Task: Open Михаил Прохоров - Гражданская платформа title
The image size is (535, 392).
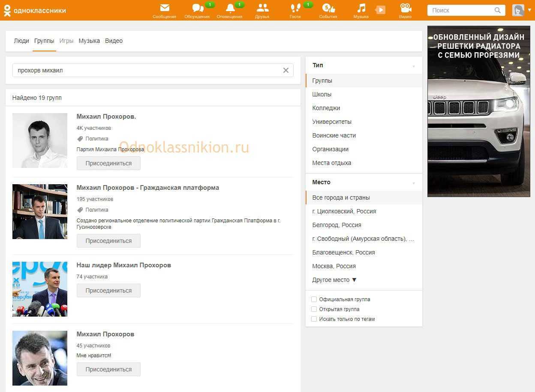Action: pos(148,188)
